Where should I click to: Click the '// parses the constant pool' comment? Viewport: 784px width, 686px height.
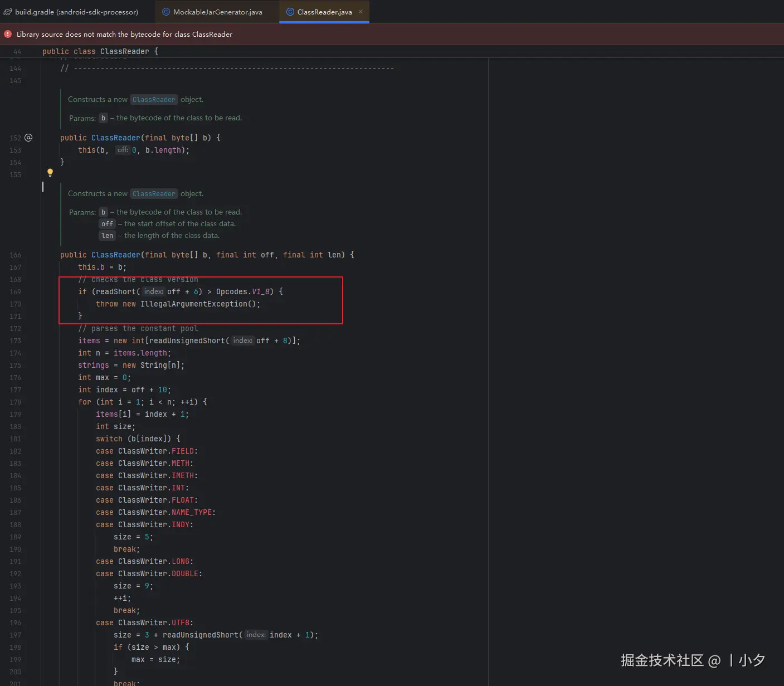point(138,328)
